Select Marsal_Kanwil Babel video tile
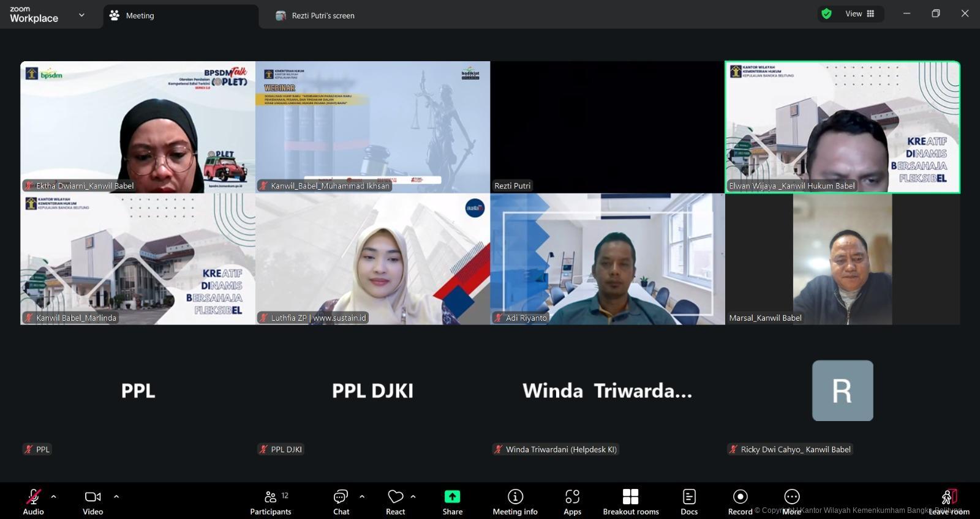Image resolution: width=980 pixels, height=519 pixels. pos(843,259)
